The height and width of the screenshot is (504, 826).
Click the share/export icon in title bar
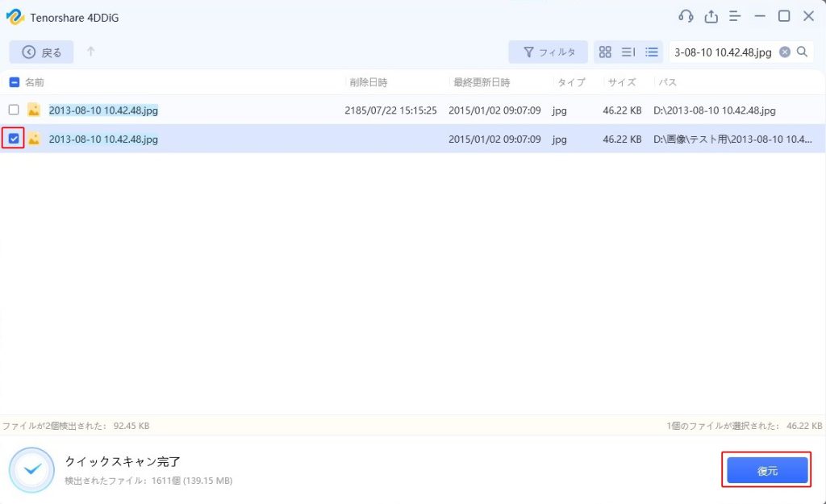tap(711, 16)
